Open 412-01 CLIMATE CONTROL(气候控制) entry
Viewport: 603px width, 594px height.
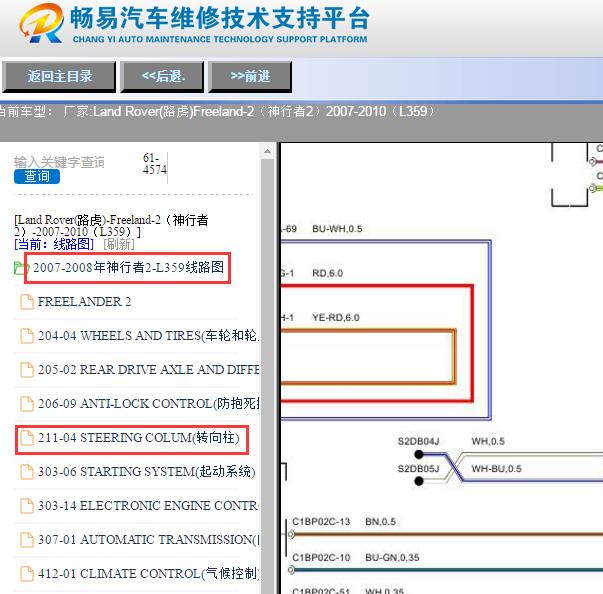[x=148, y=573]
